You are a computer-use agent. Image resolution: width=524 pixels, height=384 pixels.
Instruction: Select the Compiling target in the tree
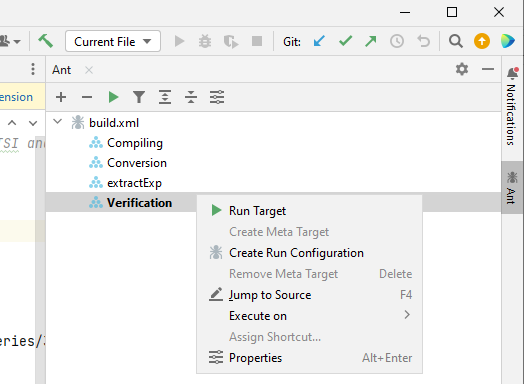135,143
